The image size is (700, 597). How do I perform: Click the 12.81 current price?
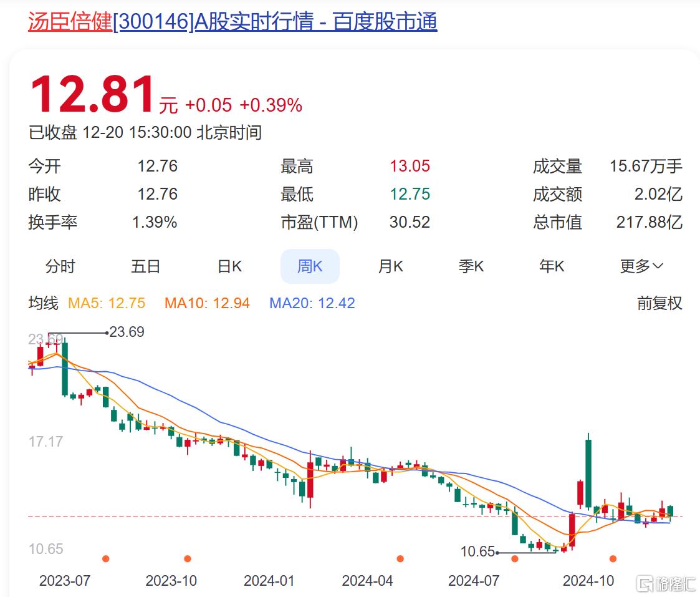[92, 95]
